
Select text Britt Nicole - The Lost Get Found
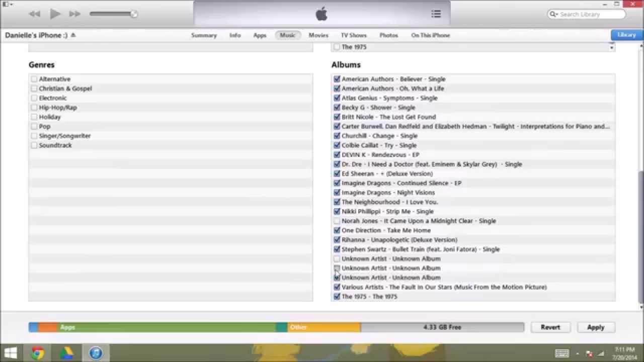(x=388, y=117)
